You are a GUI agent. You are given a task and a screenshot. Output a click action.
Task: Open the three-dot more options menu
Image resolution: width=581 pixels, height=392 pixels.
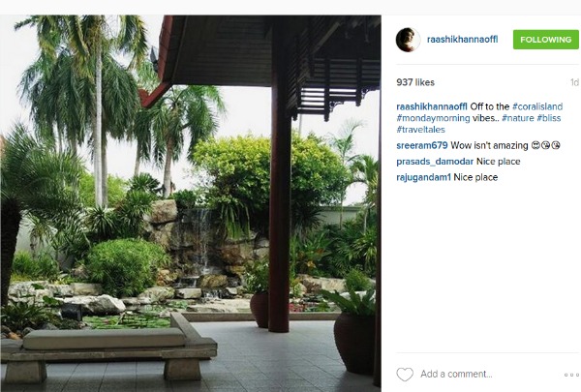pyautogui.click(x=571, y=375)
